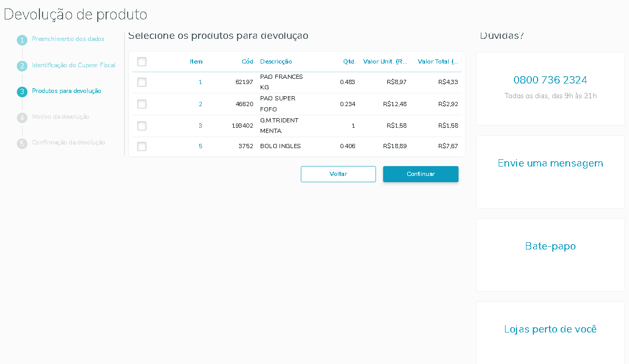The width and height of the screenshot is (629, 364).
Task: Click total value R$4,33
Action: tap(448, 82)
